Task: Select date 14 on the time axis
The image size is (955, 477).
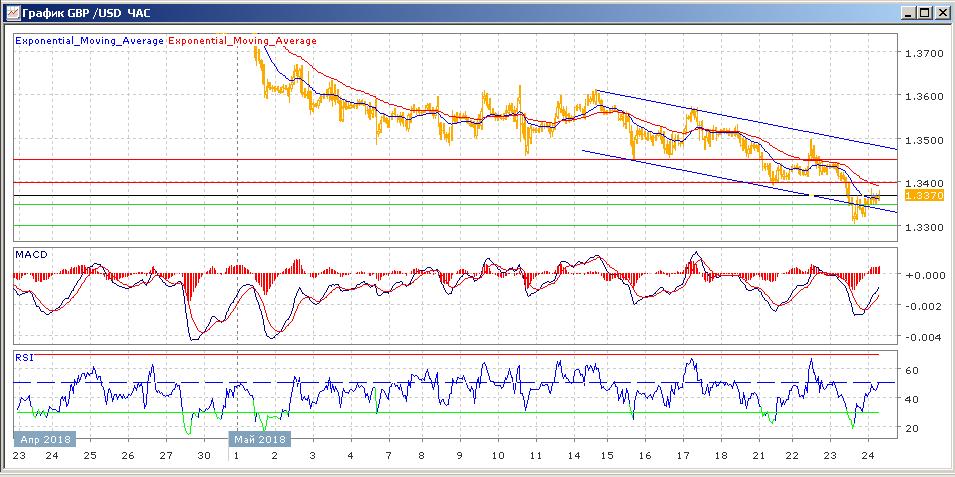Action: [574, 456]
